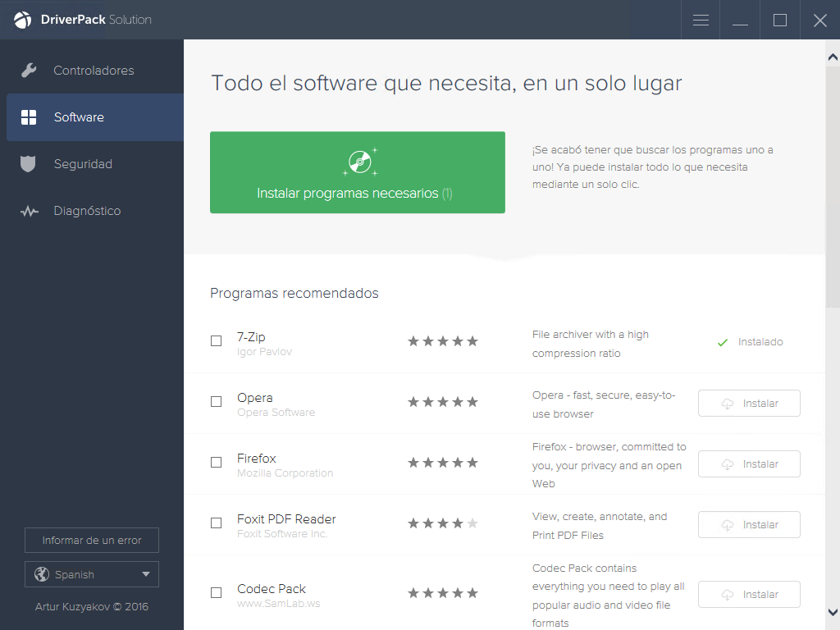The height and width of the screenshot is (630, 840).
Task: Click Informar de un error button
Action: [x=92, y=540]
